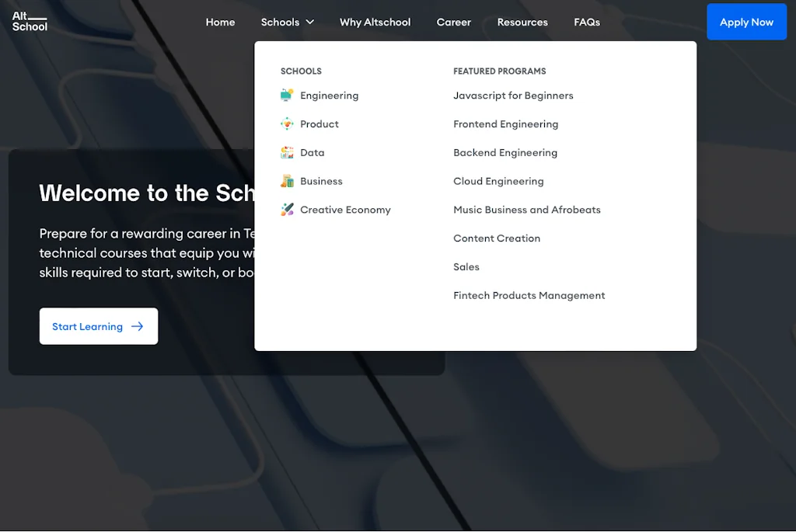Open the Career navigation item

(454, 22)
